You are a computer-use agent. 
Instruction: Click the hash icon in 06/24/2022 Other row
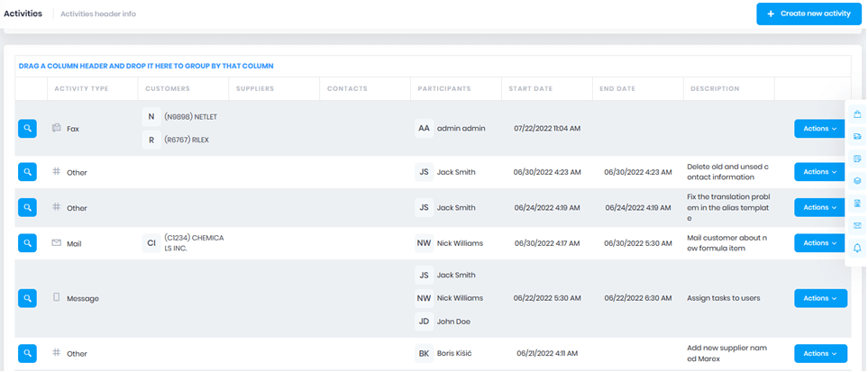(56, 207)
